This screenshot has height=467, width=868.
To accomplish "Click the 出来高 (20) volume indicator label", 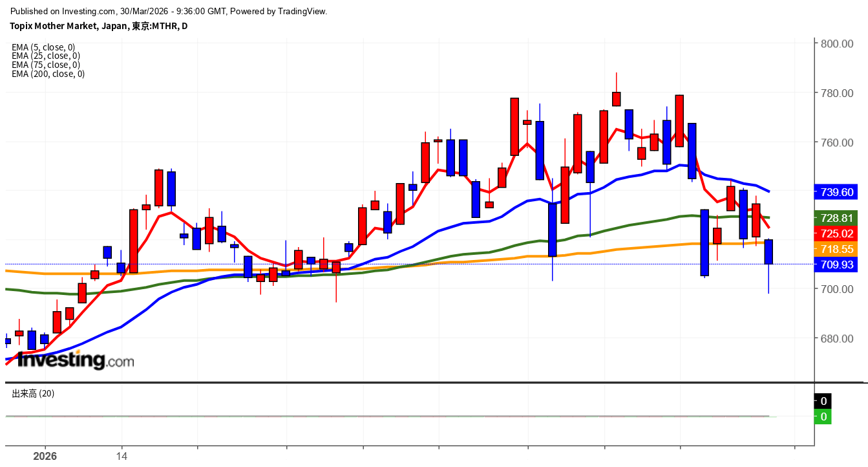I will coord(33,393).
